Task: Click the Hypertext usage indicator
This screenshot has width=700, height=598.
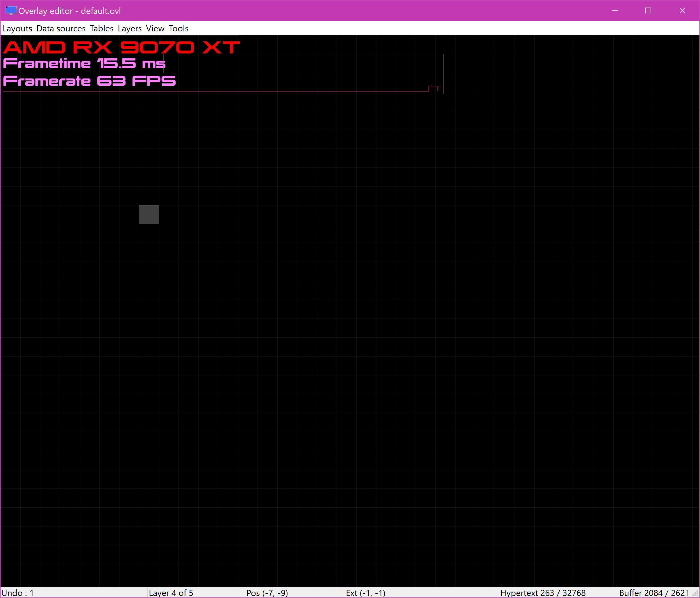Action: (x=542, y=592)
